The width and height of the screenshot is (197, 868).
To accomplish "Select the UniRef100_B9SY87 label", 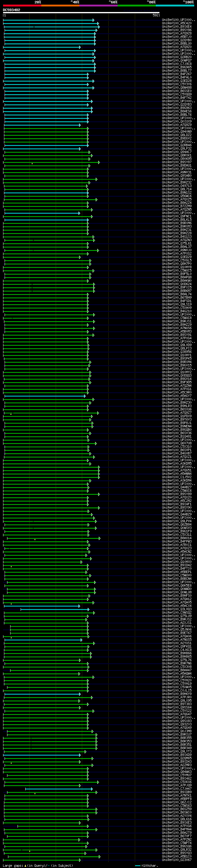I will pyautogui.click(x=177, y=162).
